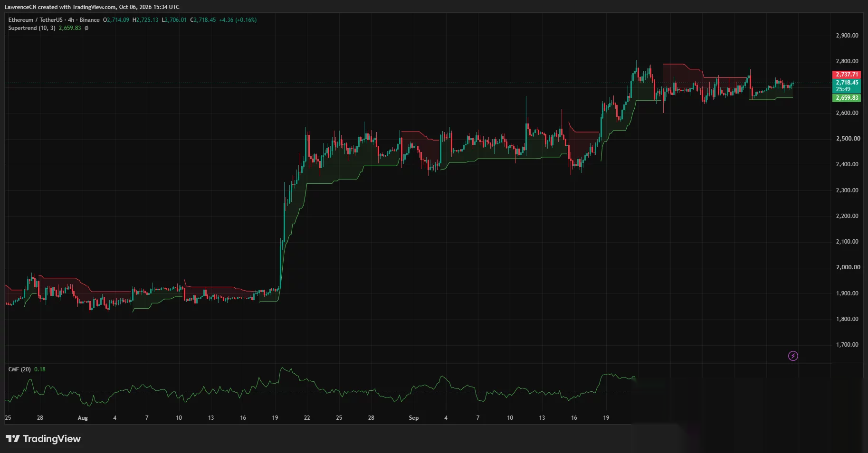Click the 1,900.00 price axis label
Image resolution: width=868 pixels, height=453 pixels.
tap(847, 293)
